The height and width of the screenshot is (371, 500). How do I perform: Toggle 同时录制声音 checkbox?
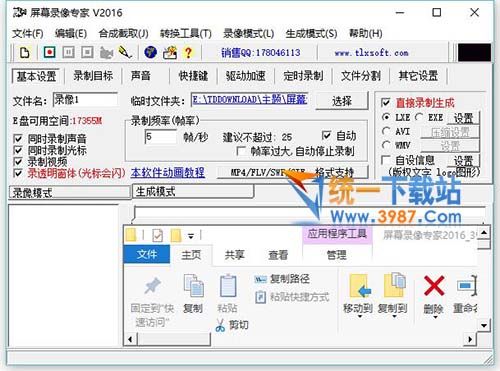[18, 138]
